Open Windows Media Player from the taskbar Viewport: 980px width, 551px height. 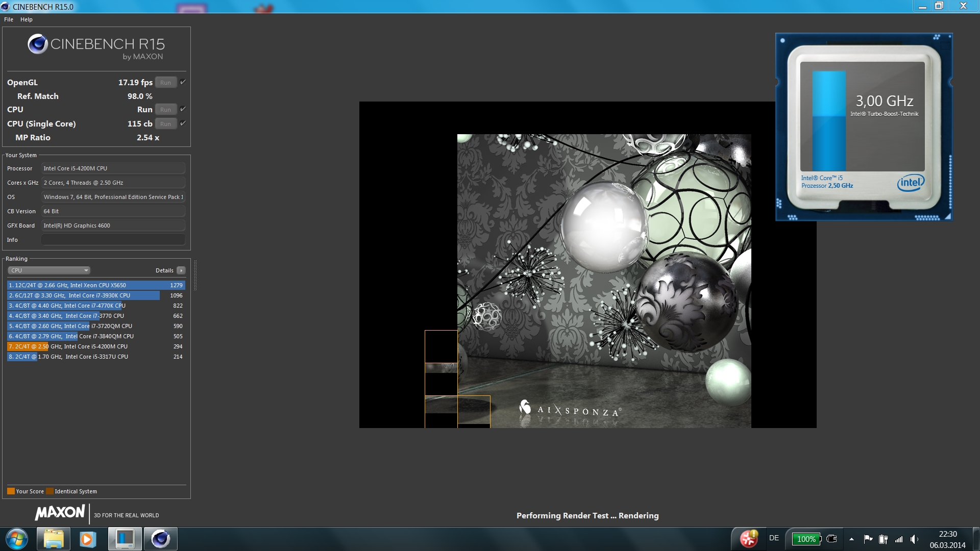pyautogui.click(x=88, y=539)
